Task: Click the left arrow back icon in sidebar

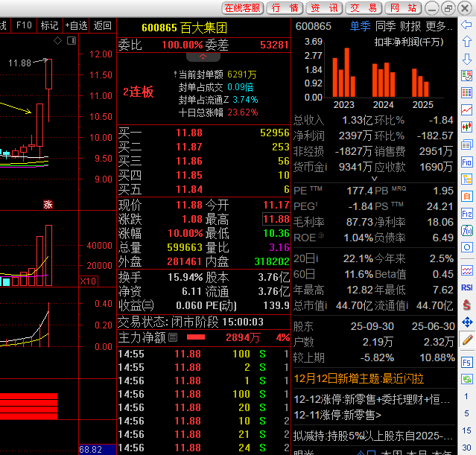Action: (x=466, y=25)
